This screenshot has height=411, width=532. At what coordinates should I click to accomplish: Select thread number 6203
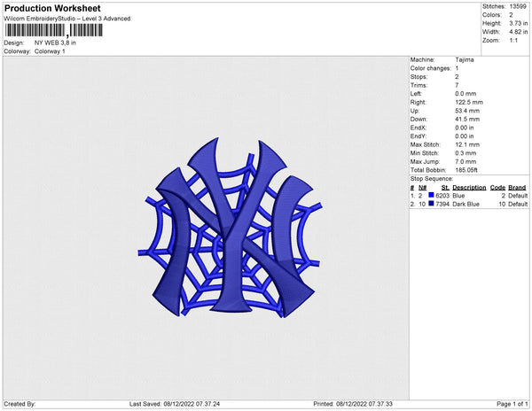[442, 196]
